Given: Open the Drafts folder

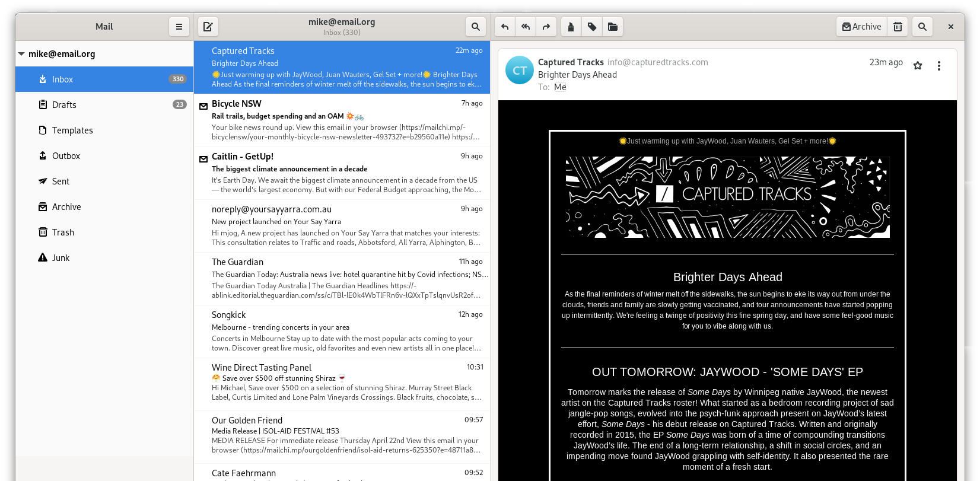Looking at the screenshot, I should coord(64,105).
